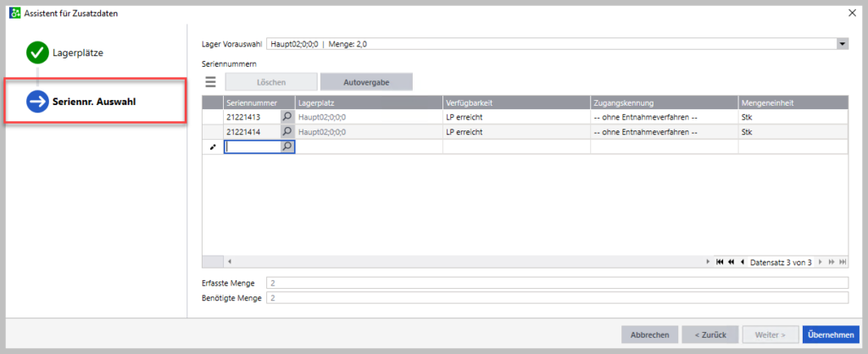This screenshot has height=354, width=868.
Task: Click the blue arrow icon beside Seriennr. Auswahl
Action: click(x=37, y=102)
